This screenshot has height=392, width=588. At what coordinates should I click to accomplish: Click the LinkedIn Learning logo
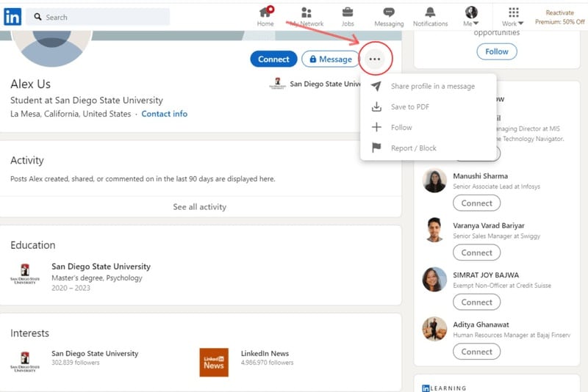coord(445,388)
